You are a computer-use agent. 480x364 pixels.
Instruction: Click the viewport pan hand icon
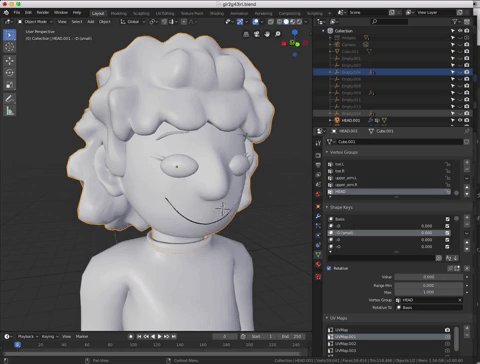pyautogui.click(x=267, y=34)
